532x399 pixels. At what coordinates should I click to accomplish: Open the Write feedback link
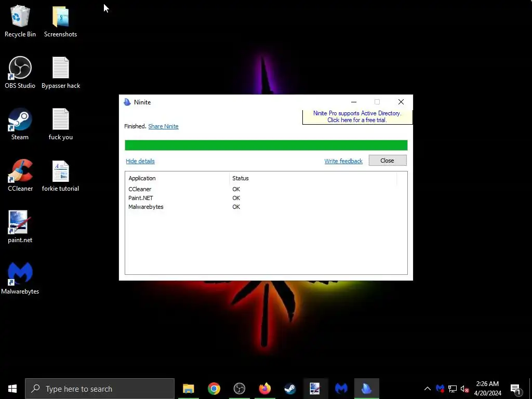[x=343, y=161]
